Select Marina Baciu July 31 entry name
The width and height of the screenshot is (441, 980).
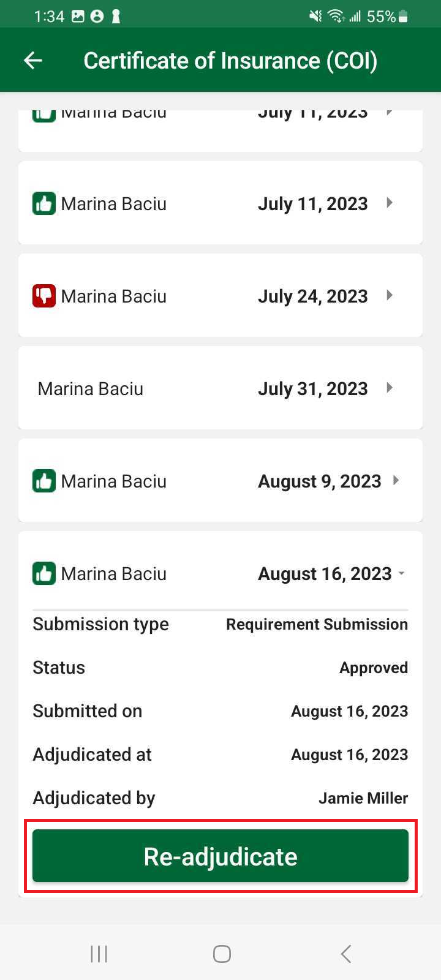click(91, 388)
